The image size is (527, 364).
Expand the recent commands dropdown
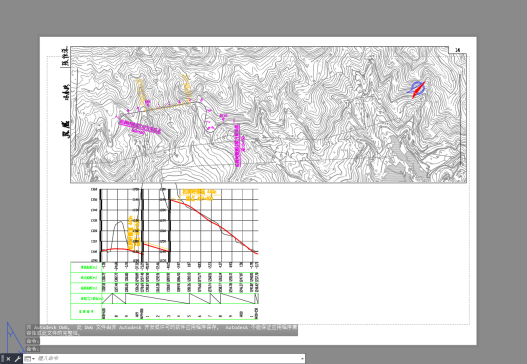pyautogui.click(x=29, y=359)
